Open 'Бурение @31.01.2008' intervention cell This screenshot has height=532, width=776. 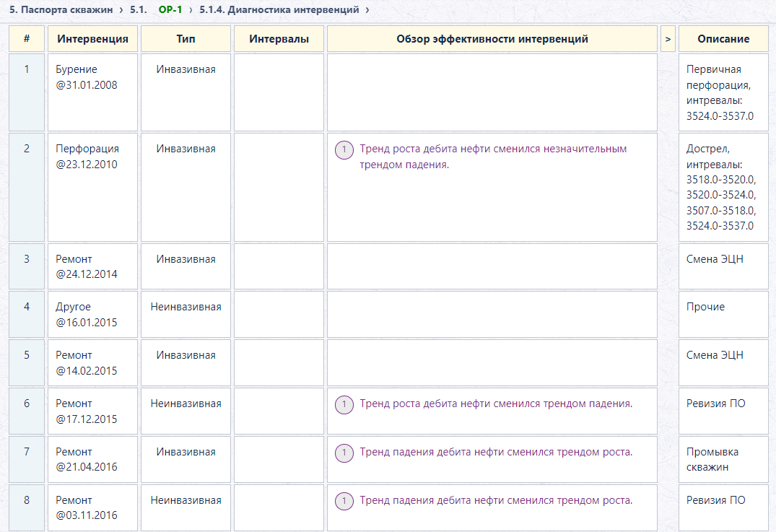[x=92, y=92]
